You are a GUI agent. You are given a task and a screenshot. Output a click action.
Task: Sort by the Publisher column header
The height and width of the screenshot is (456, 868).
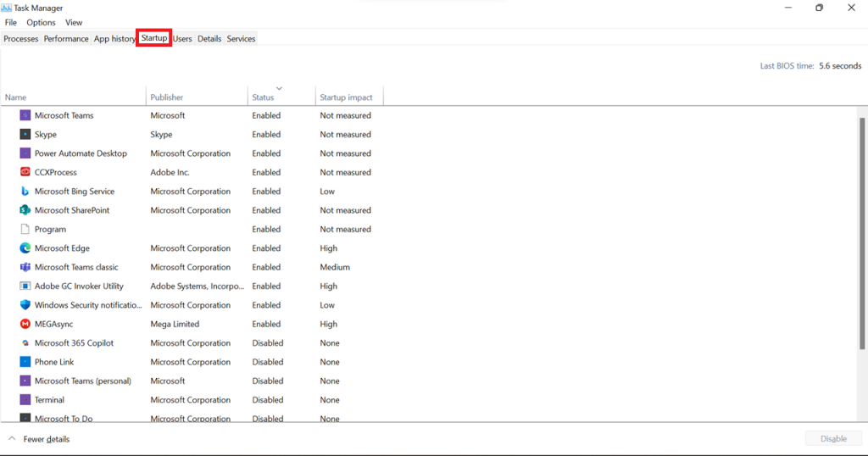[197, 97]
